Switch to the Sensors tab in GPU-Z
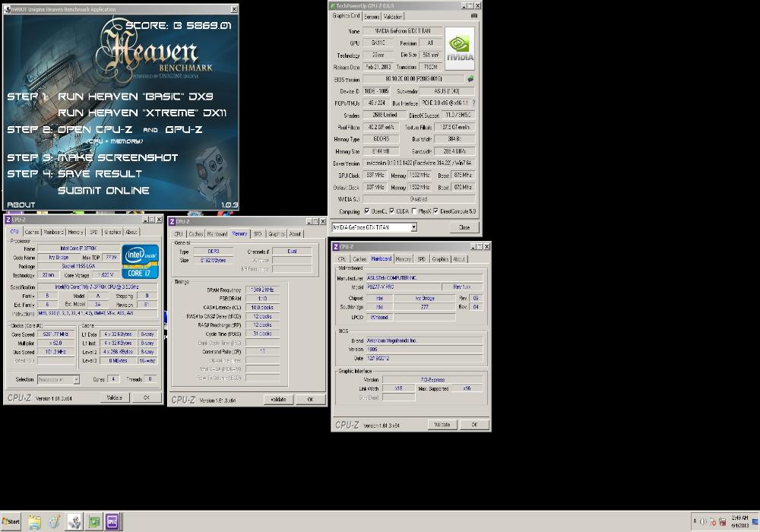Image resolution: width=760 pixels, height=532 pixels. (x=372, y=17)
